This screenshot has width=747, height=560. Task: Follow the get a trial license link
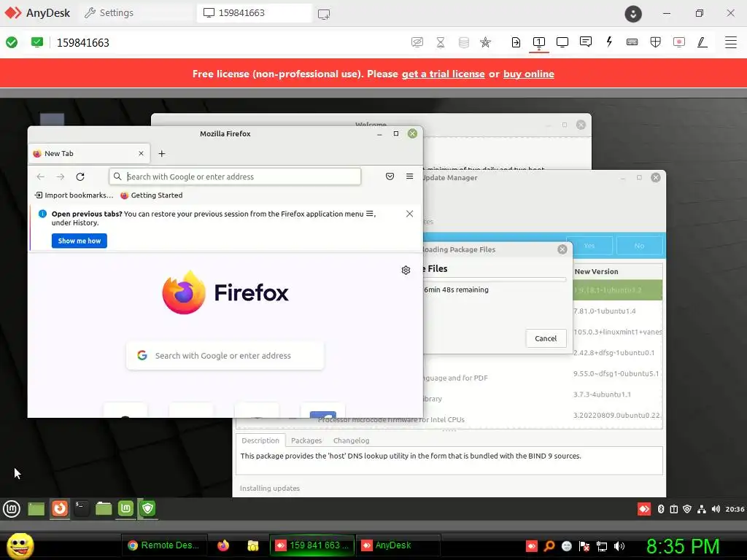[x=443, y=74]
